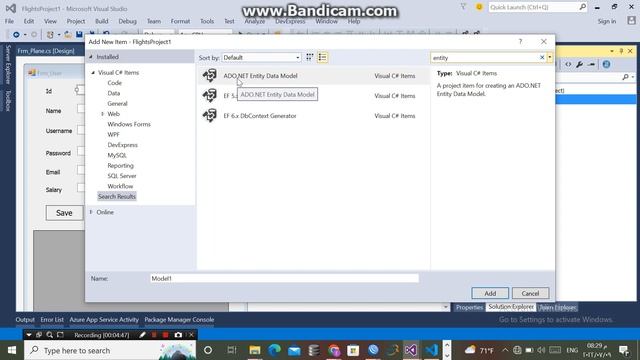Open the Package Manager Console tab
The height and width of the screenshot is (360, 640).
[x=179, y=320]
